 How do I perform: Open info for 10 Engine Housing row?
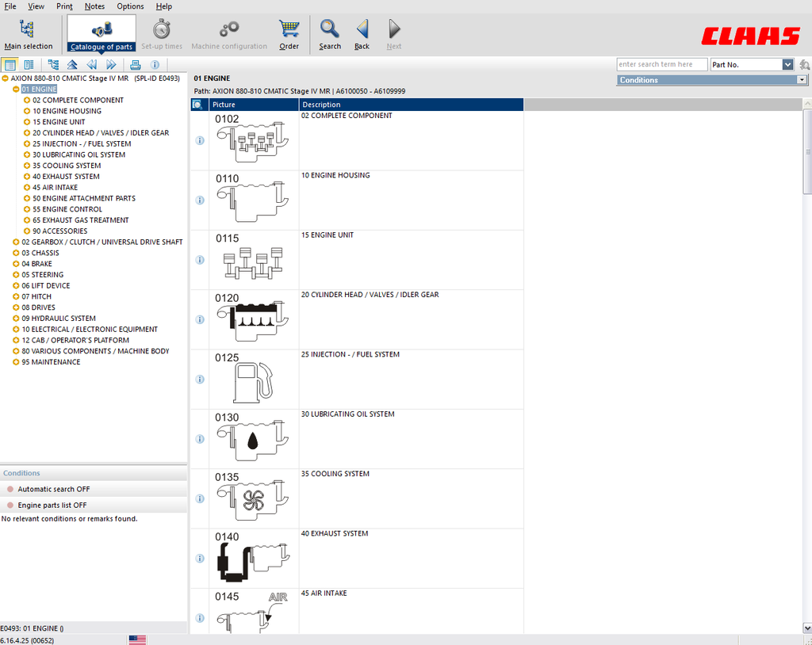click(200, 200)
